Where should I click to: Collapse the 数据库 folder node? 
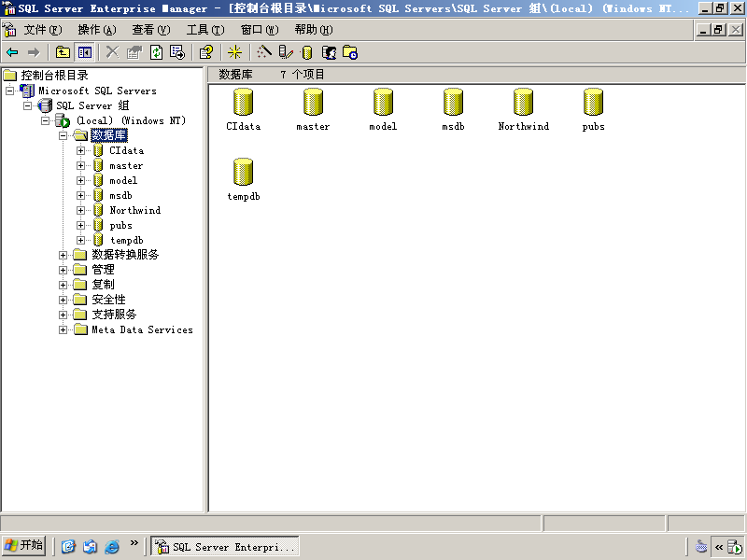click(x=63, y=135)
